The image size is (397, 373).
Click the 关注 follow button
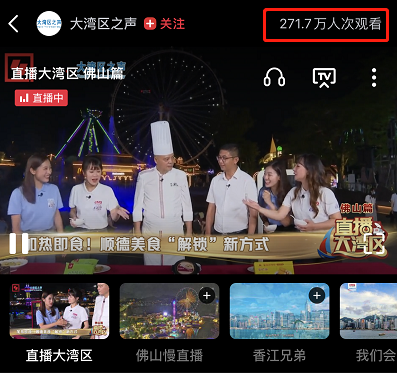pyautogui.click(x=172, y=24)
